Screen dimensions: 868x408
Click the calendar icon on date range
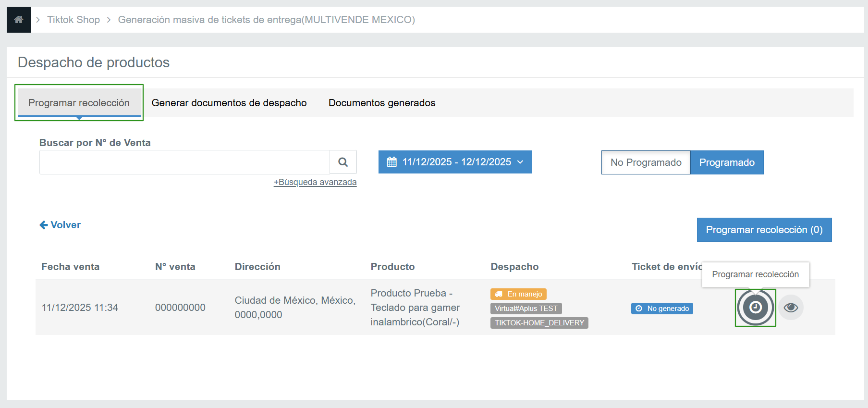click(392, 162)
